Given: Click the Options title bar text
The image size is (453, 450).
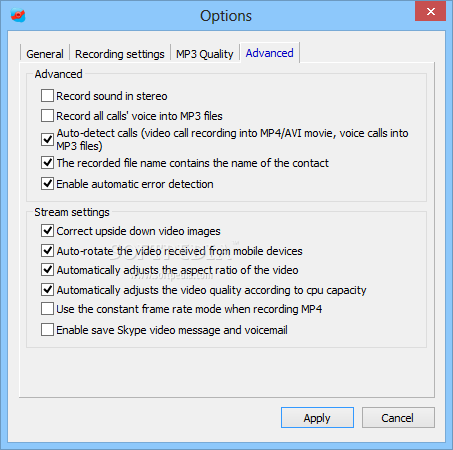Looking at the screenshot, I should pos(226,16).
